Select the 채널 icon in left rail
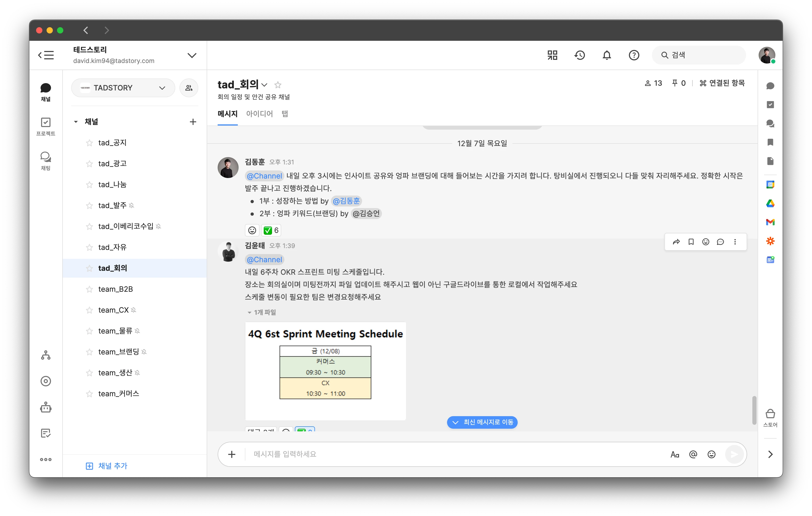 46,92
